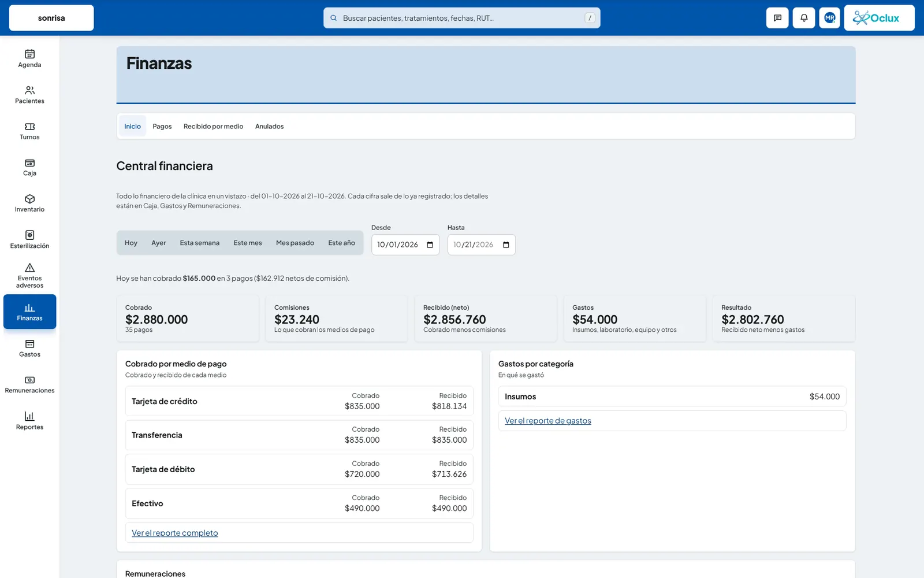Switch to the Inicio tab
The width and height of the screenshot is (924, 578).
132,126
